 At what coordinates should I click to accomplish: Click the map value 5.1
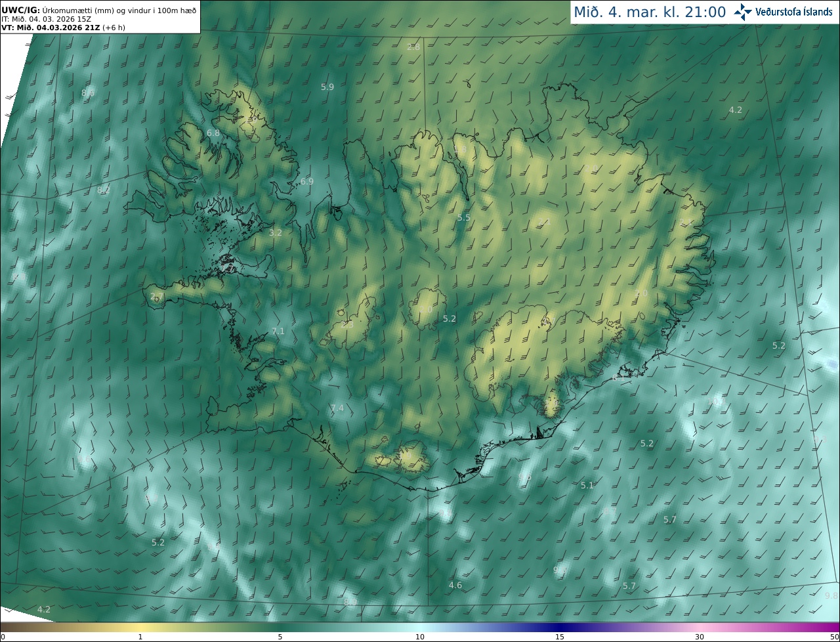tap(587, 485)
